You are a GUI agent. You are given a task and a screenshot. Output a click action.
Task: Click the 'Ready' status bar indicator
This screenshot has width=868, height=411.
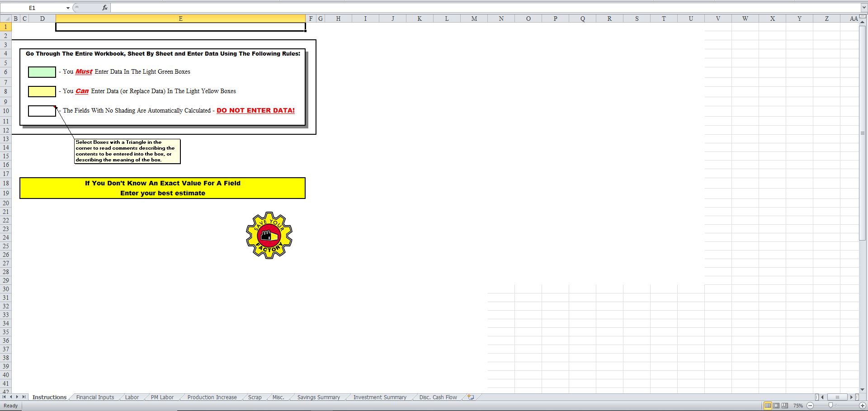[x=11, y=406]
